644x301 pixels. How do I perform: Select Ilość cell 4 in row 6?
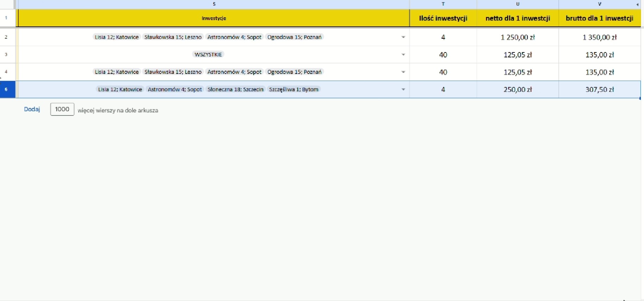(443, 89)
